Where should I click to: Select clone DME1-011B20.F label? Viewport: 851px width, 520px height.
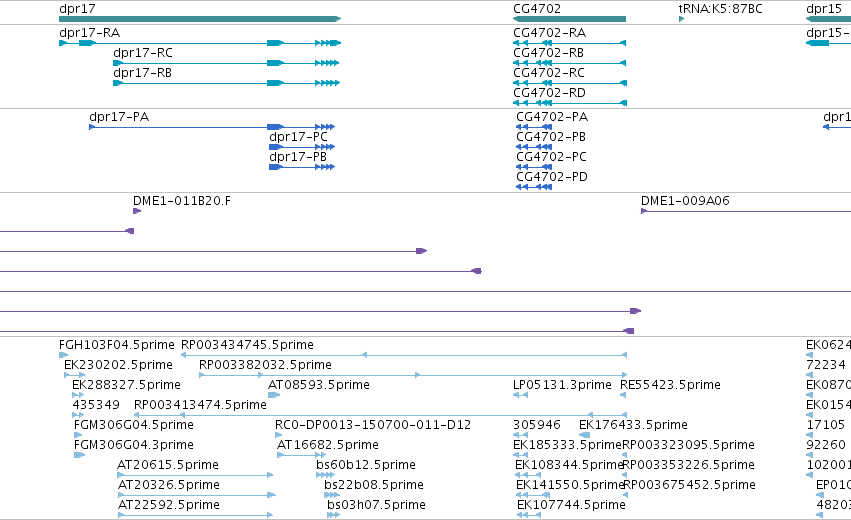click(182, 201)
